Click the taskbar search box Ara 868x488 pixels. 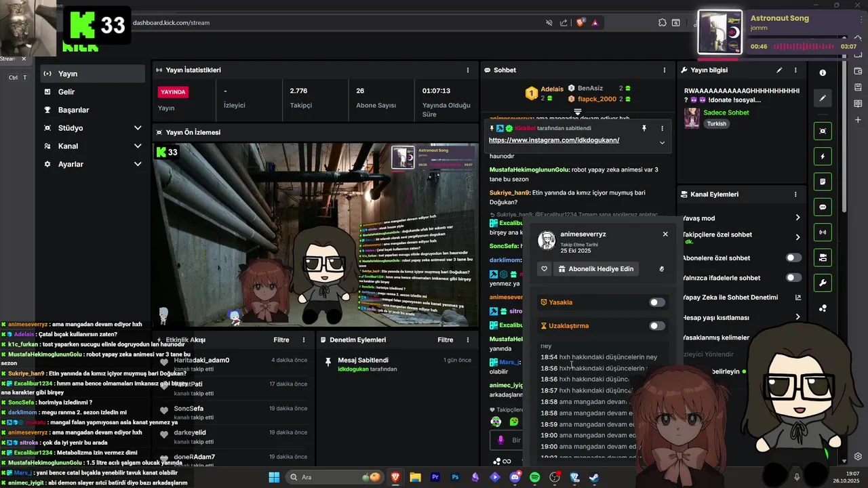(334, 477)
